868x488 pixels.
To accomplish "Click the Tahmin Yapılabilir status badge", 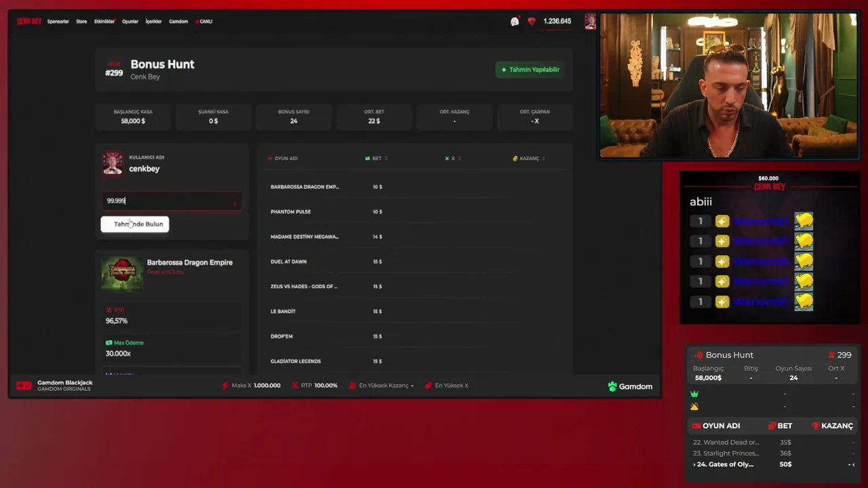I will tap(531, 70).
